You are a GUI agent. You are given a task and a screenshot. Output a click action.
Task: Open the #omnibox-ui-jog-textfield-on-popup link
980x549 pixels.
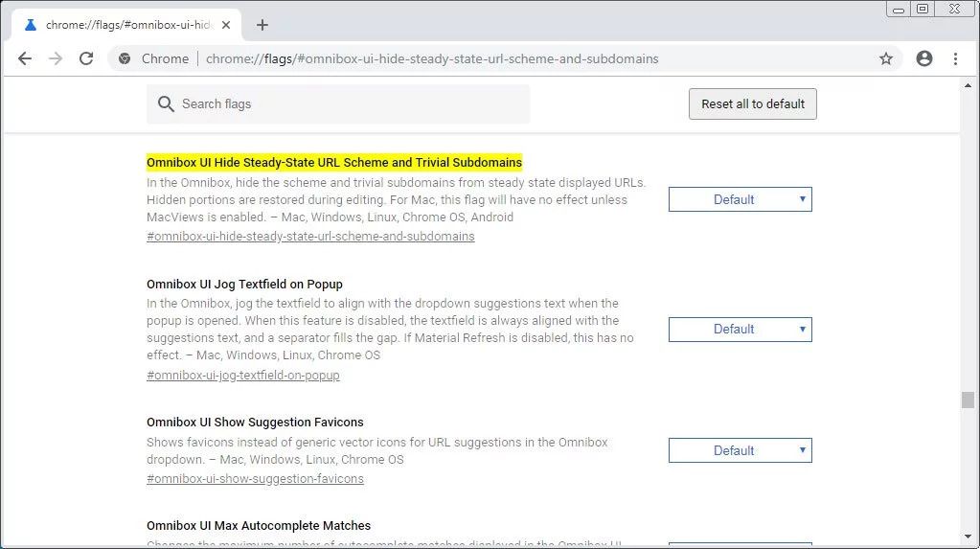point(243,376)
